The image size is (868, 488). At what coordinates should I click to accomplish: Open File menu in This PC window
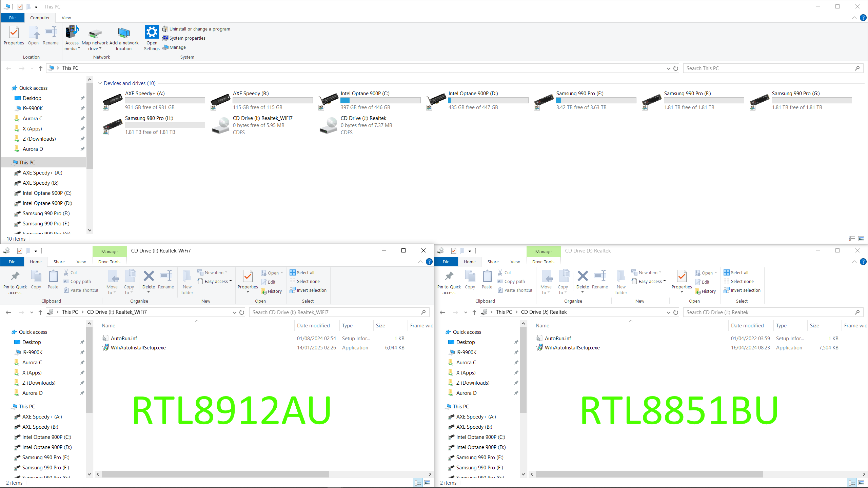click(12, 18)
